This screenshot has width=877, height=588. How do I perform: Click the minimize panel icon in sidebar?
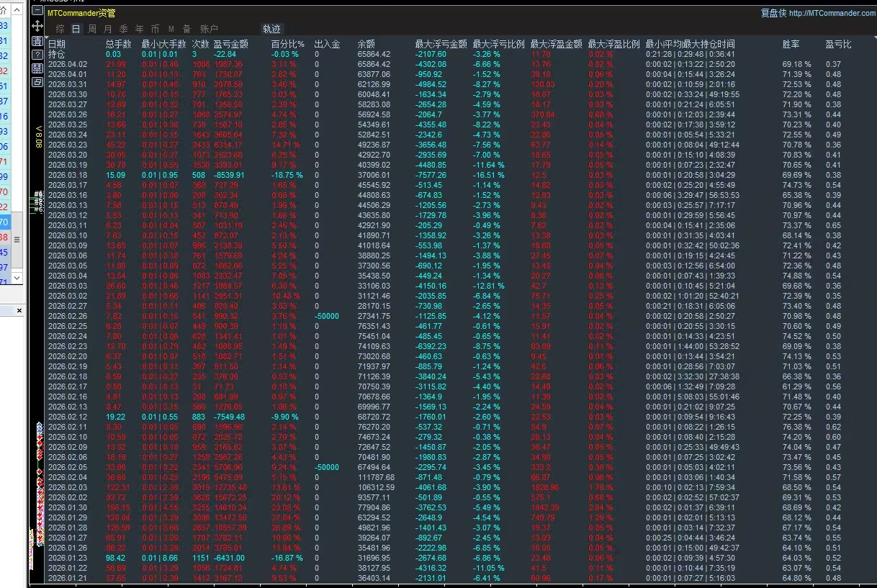click(x=37, y=12)
